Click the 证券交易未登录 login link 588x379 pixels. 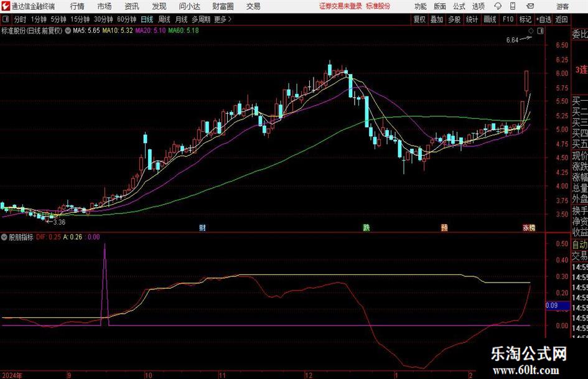click(x=341, y=6)
